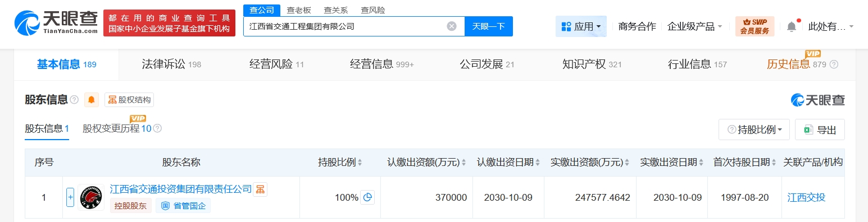Click equity structure icon after shareholder name

click(260, 189)
